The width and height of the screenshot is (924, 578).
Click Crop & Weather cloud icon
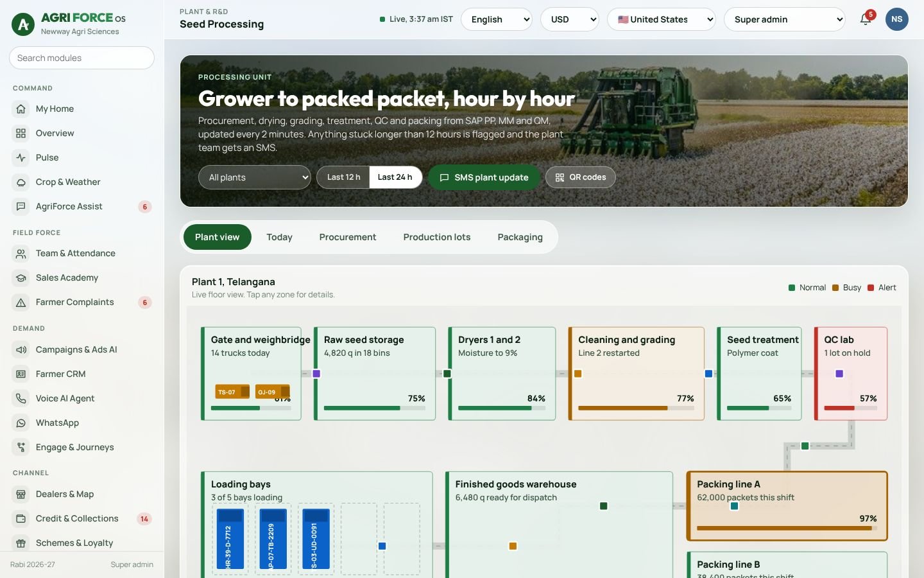[21, 182]
